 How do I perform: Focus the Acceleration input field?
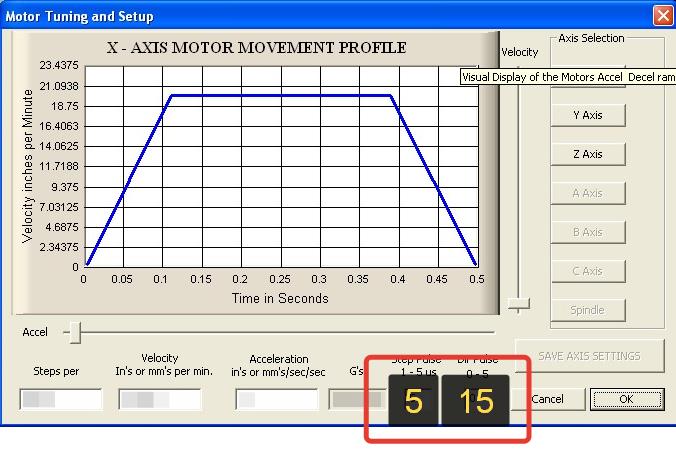277,399
